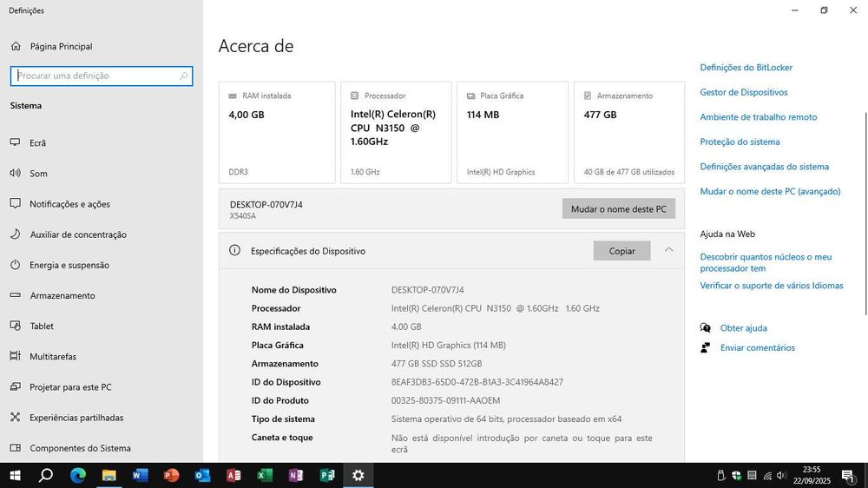
Task: Open Verificar o suporte de vários Idiomas
Action: coord(772,286)
